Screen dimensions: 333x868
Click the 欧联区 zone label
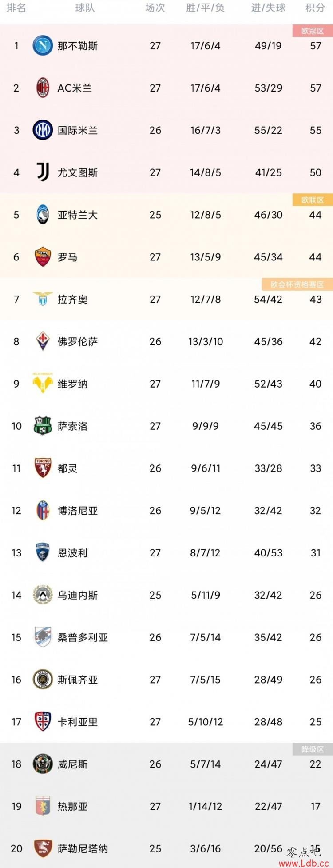[313, 200]
